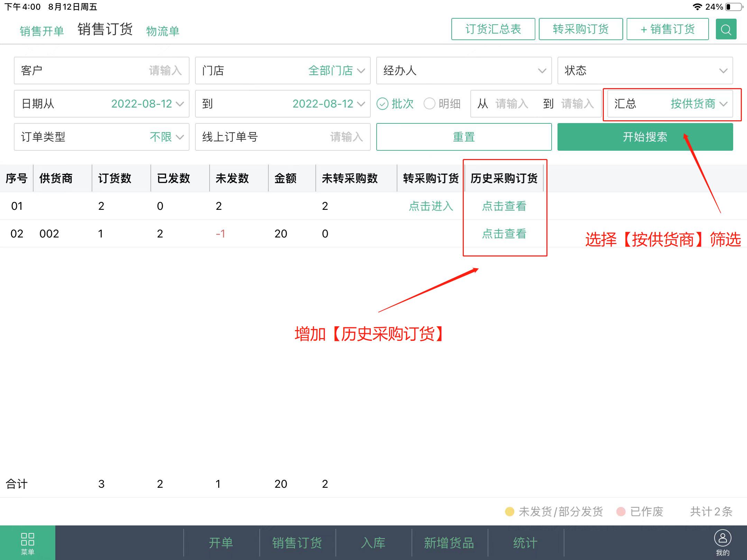This screenshot has height=560, width=747.
Task: Click the 转采购订货 top button
Action: coord(581,29)
